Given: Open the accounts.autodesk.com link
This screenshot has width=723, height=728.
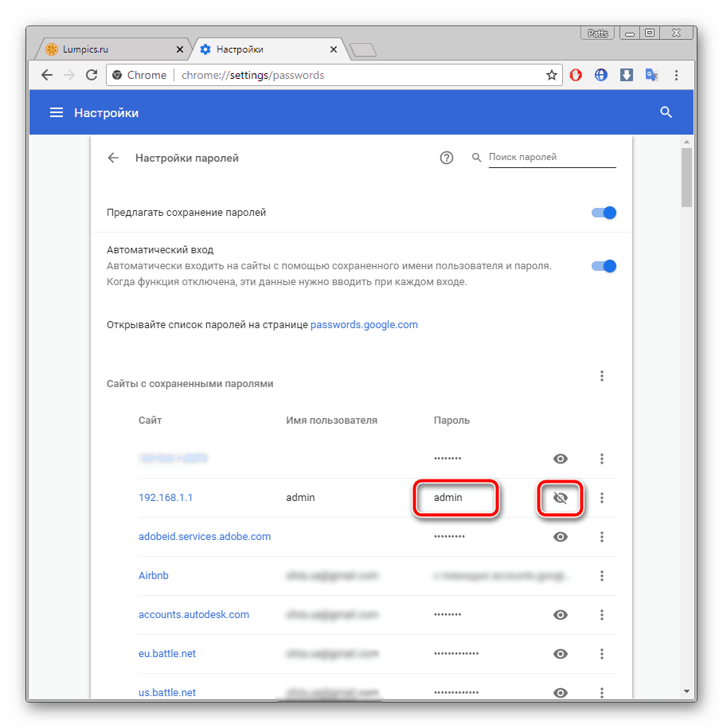Looking at the screenshot, I should (193, 615).
